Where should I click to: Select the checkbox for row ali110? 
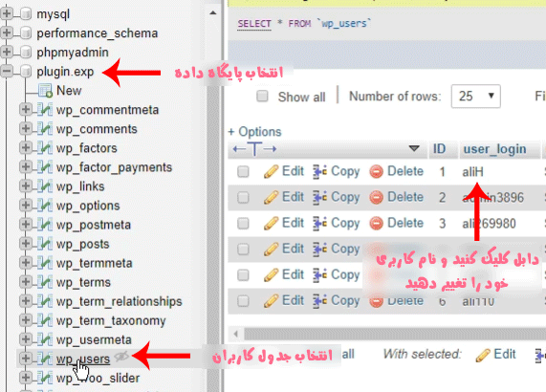(x=243, y=301)
